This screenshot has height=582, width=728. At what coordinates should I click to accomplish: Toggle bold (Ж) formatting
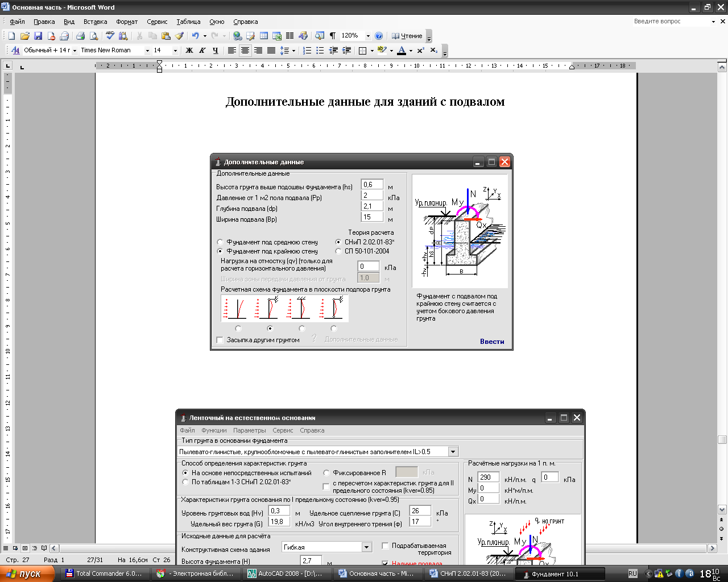click(189, 50)
